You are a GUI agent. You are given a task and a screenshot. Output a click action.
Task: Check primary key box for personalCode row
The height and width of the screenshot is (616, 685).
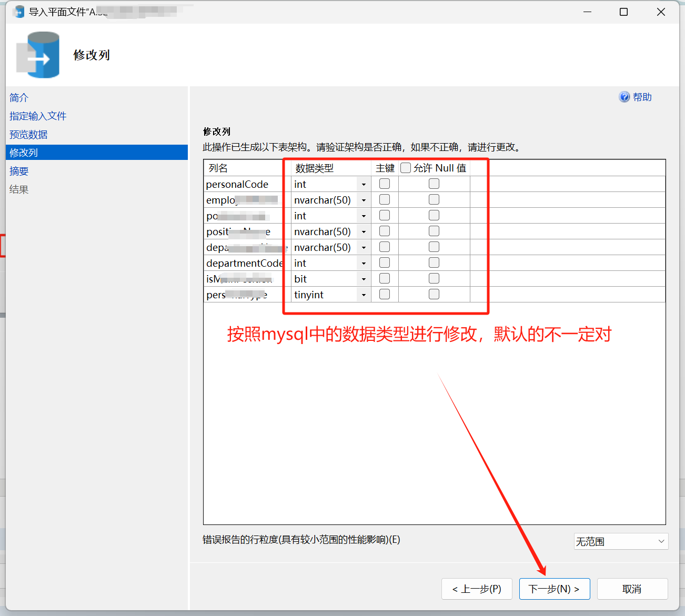coord(385,184)
